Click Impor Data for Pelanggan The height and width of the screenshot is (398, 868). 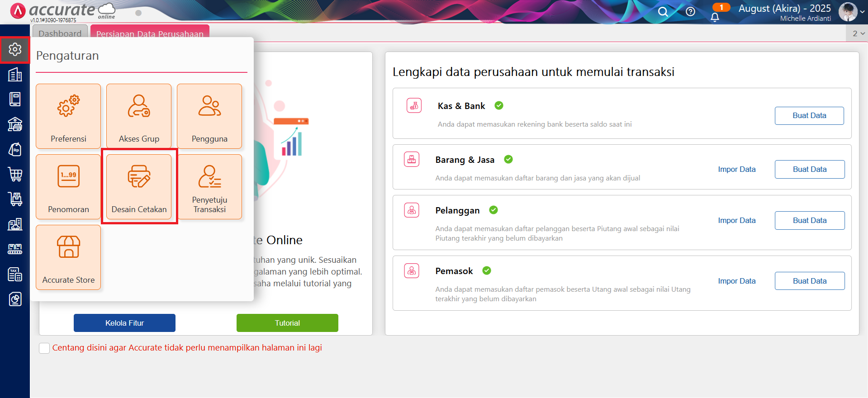click(x=737, y=220)
